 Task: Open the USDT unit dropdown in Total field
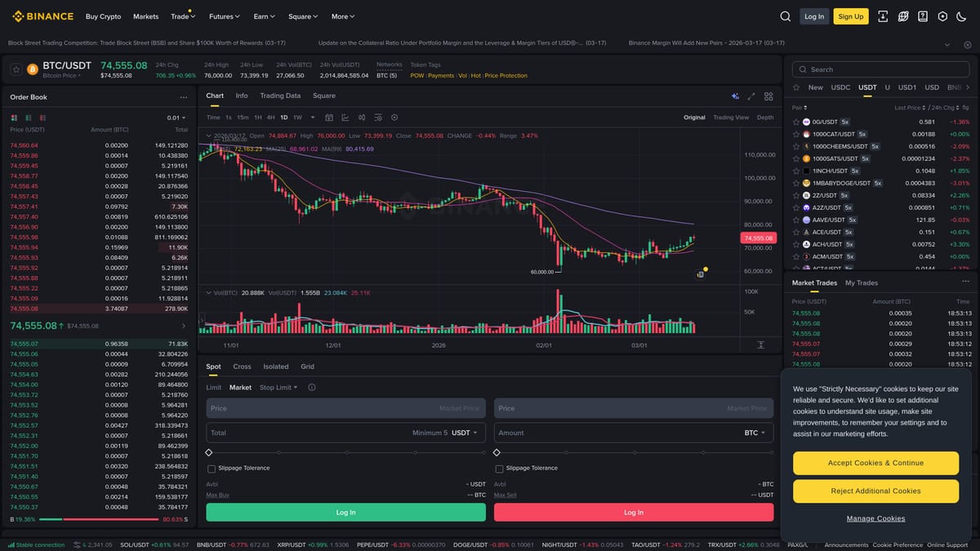point(466,433)
